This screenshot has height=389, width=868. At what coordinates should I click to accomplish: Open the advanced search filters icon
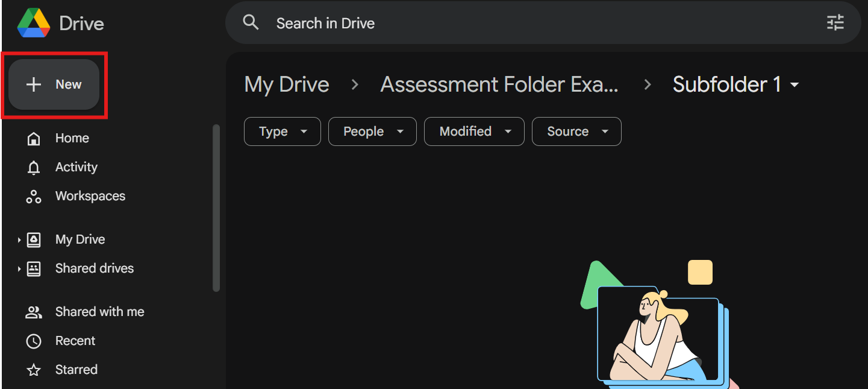click(835, 22)
